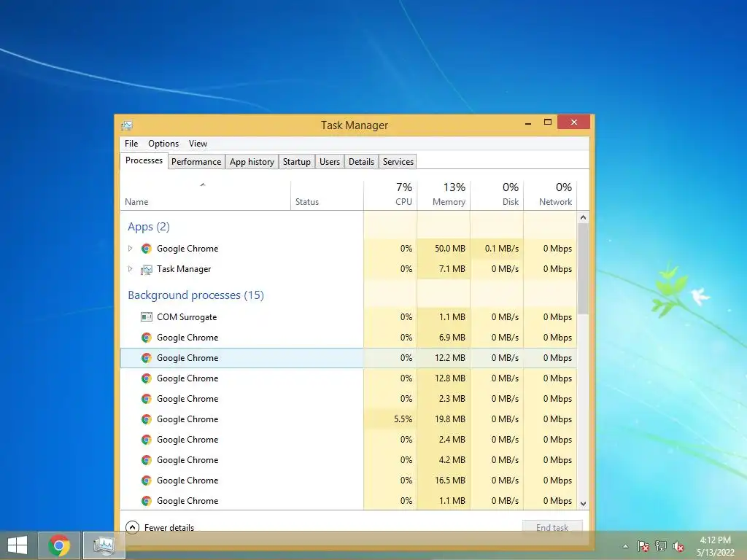The height and width of the screenshot is (560, 747).
Task: Expand the Task Manager app entry
Action: tap(130, 269)
